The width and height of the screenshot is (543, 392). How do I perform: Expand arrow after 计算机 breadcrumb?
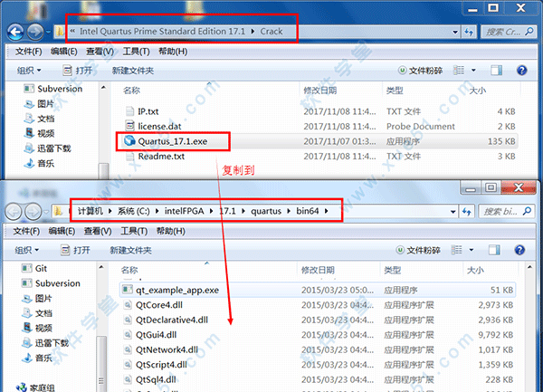point(110,211)
